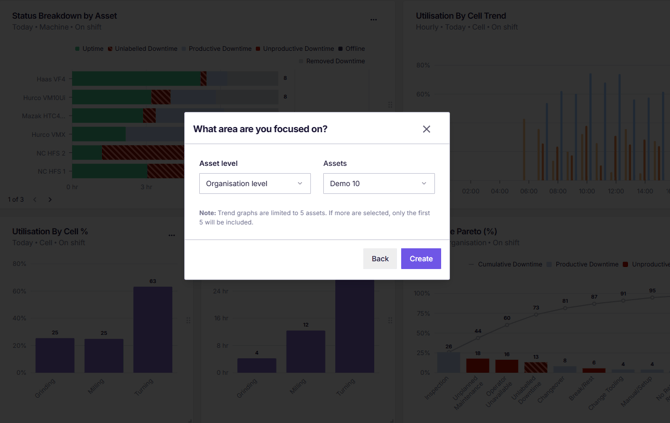Click the Hurco VM10UI row label

click(44, 97)
